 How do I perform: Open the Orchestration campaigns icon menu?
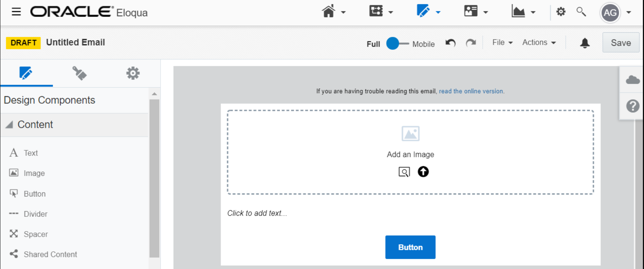[376, 11]
